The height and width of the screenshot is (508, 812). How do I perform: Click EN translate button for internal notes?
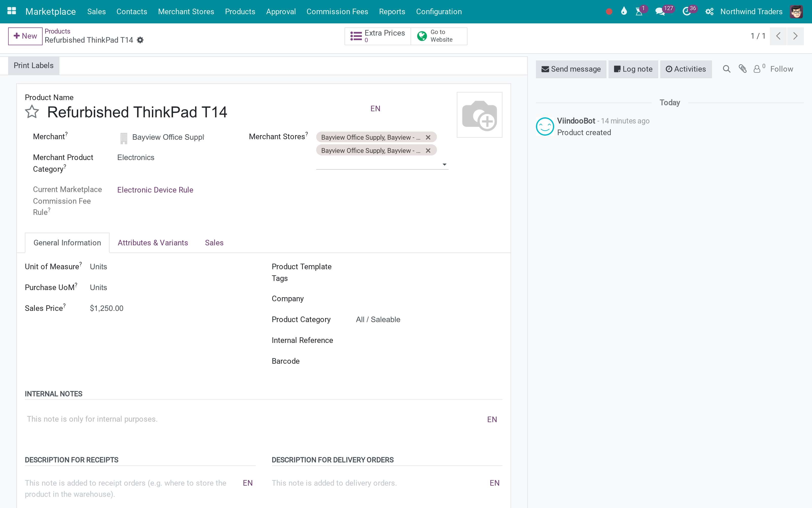492,419
